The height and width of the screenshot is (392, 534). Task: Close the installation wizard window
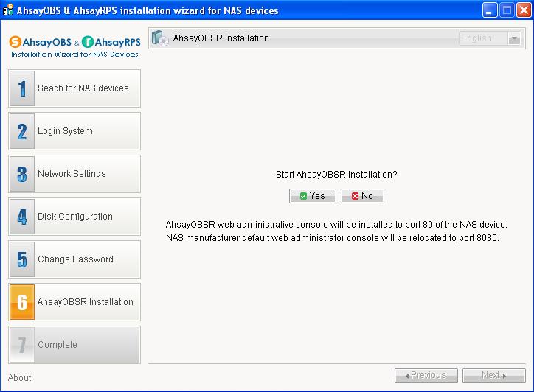pos(524,10)
